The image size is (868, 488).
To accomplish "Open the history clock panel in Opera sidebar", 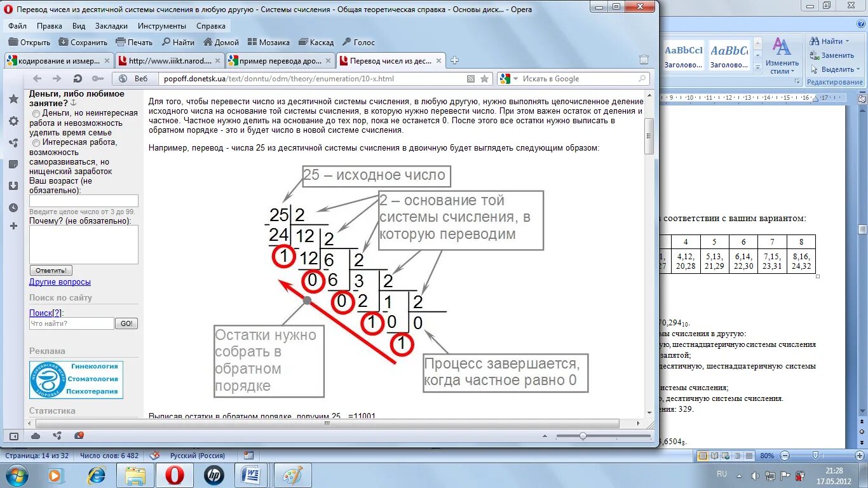I will 13,208.
